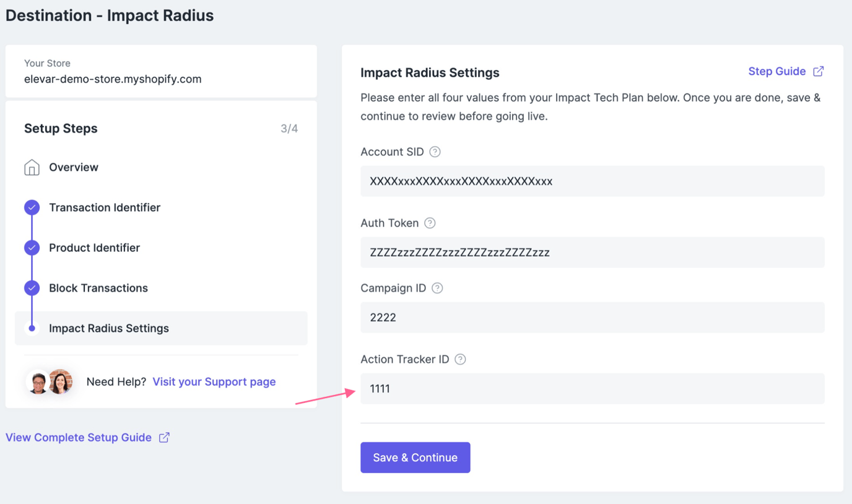This screenshot has height=504, width=852.
Task: Open the Overview step
Action: coord(74,167)
